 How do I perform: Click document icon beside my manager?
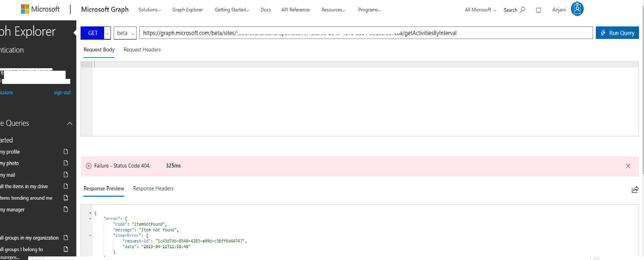(66, 209)
